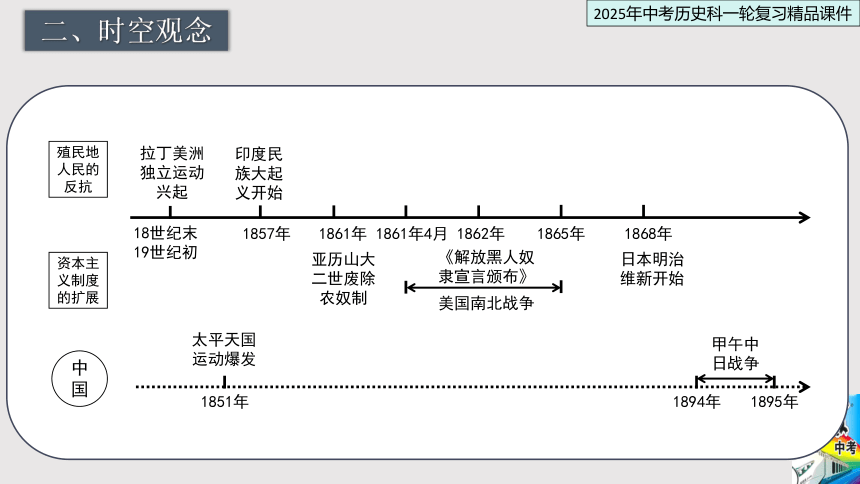Click the '二、时空观念' title banner
This screenshot has width=860, height=484.
pyautogui.click(x=126, y=31)
